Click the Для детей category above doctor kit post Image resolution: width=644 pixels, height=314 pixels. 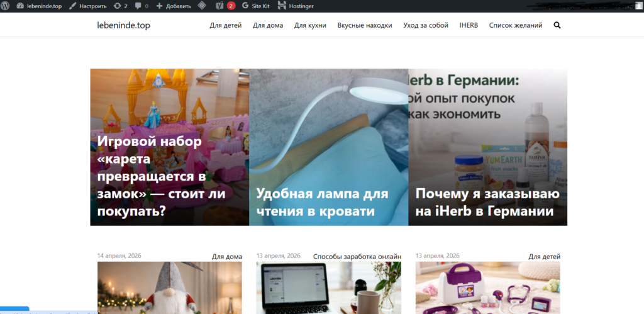coord(544,257)
